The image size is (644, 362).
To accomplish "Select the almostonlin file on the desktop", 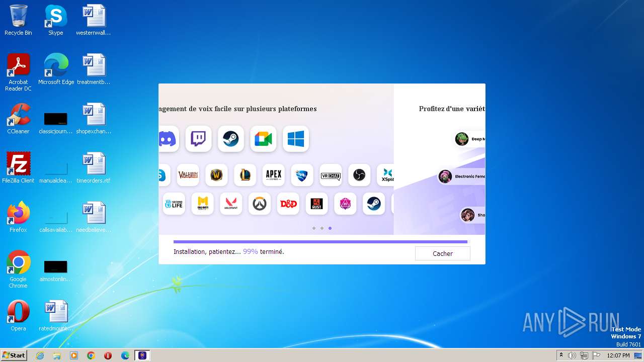I will (x=56, y=270).
